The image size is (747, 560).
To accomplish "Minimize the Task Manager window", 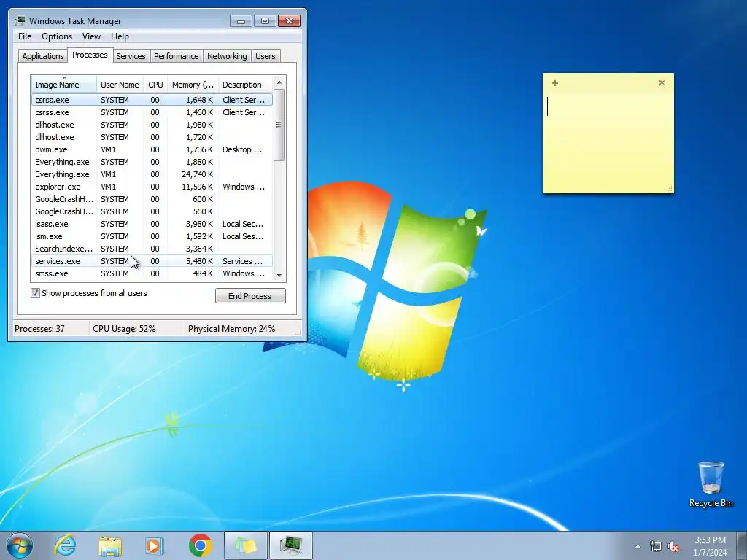I will 241,21.
